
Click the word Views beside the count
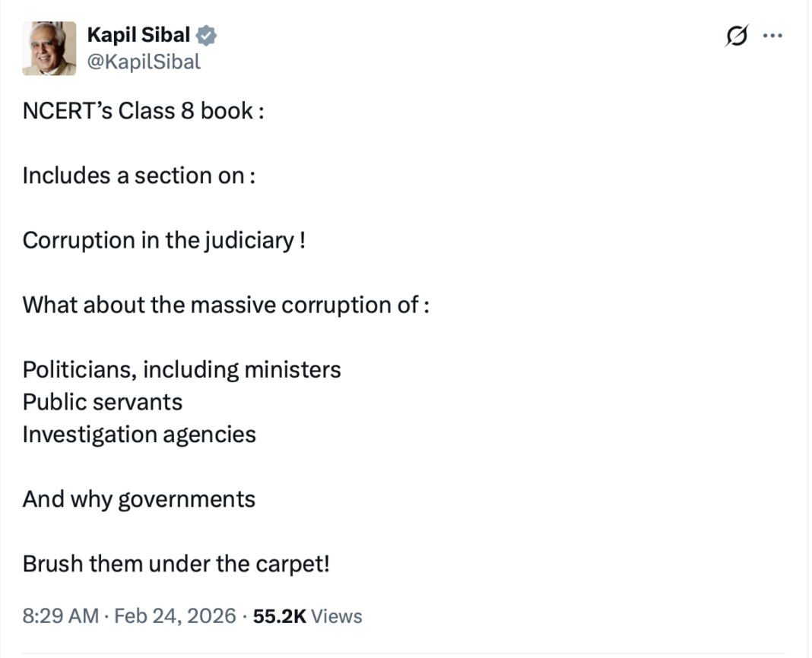pos(337,615)
